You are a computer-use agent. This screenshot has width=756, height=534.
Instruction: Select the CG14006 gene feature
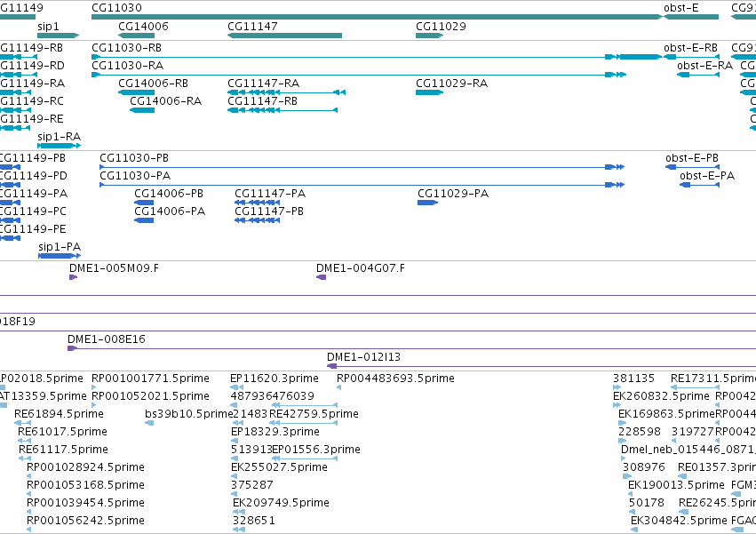(x=137, y=36)
